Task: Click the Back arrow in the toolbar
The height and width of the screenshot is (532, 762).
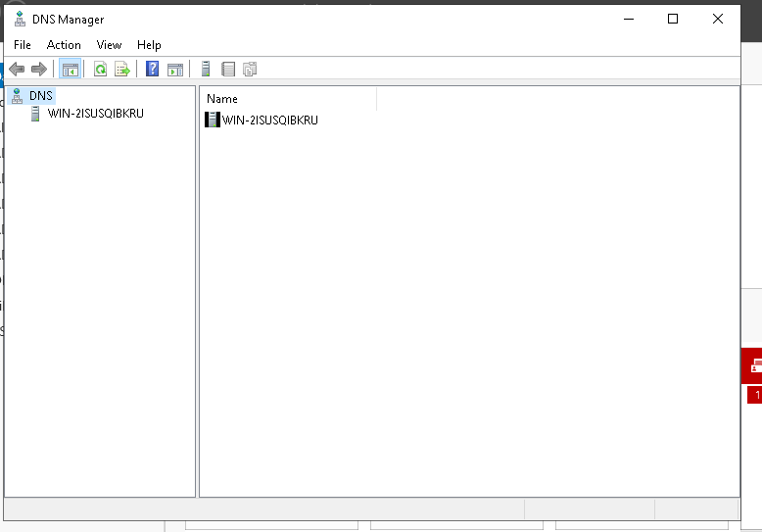Action: click(x=17, y=69)
